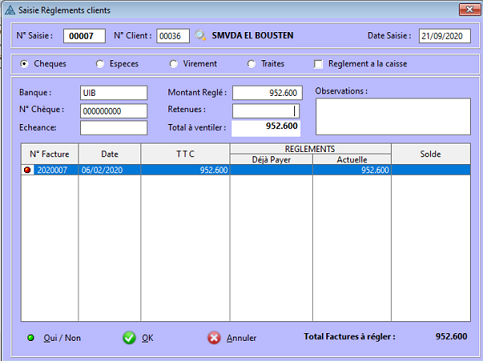Enable Reglement a la caisse checkbox
The image size is (483, 361).
(318, 64)
